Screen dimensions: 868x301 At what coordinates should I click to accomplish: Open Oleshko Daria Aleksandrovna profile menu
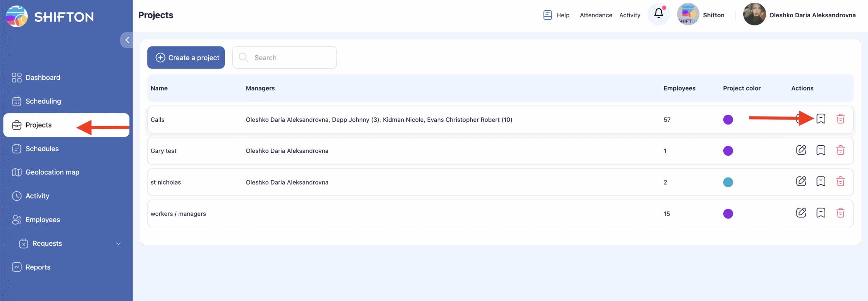click(x=799, y=15)
